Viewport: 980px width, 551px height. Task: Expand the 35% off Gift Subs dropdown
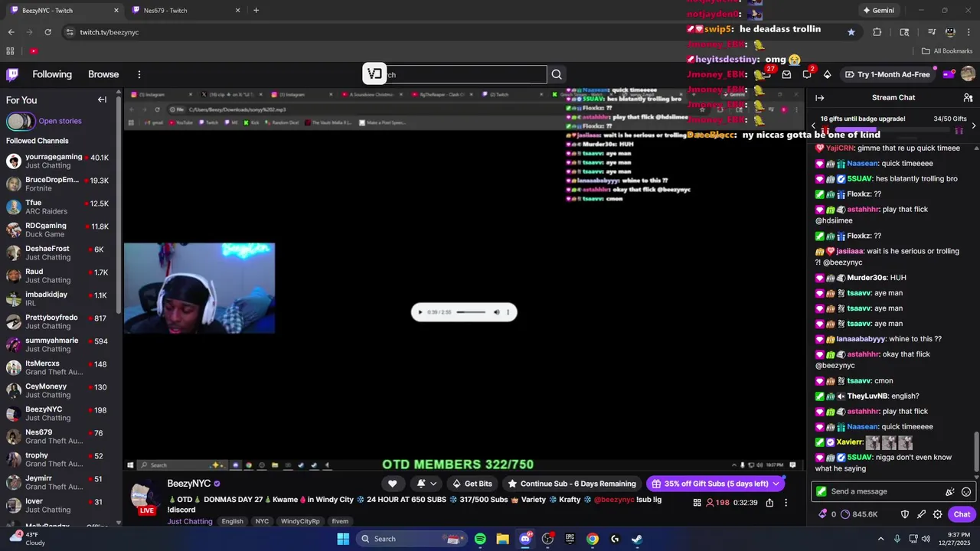[776, 484]
